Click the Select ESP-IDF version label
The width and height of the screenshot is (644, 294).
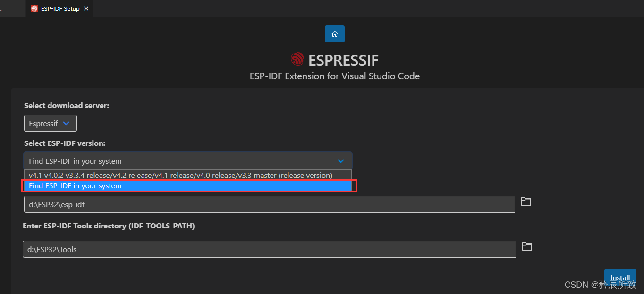click(x=65, y=143)
